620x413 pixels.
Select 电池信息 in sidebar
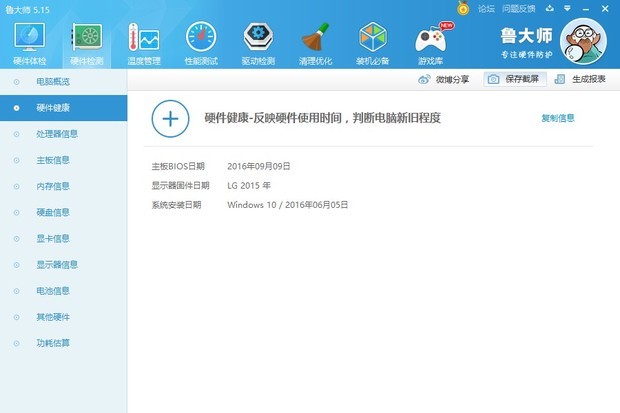point(63,291)
